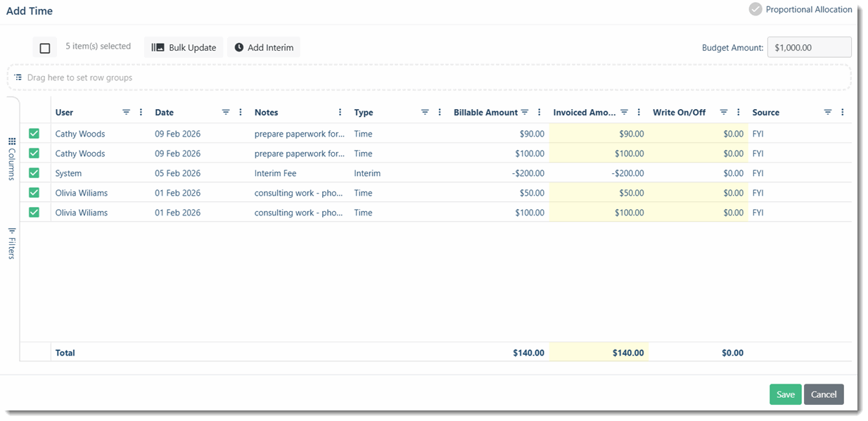Open filter icon on Source column
The image size is (868, 421).
tap(828, 113)
